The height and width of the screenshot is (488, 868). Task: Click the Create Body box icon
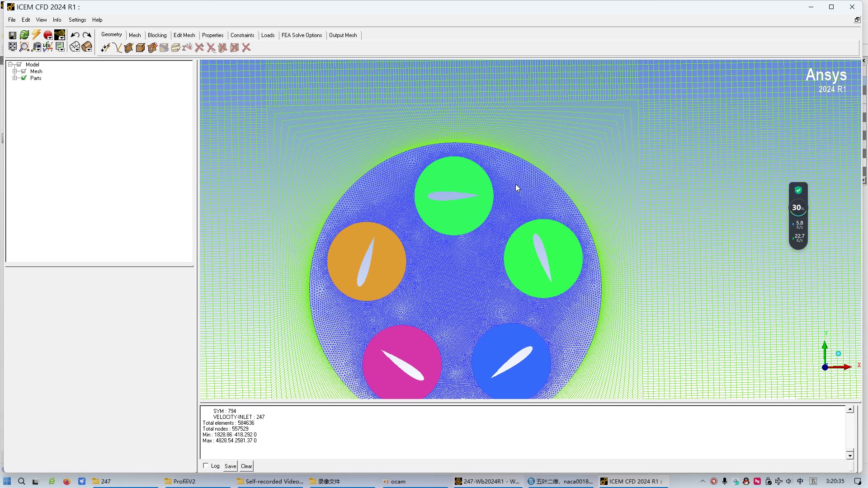(x=141, y=48)
